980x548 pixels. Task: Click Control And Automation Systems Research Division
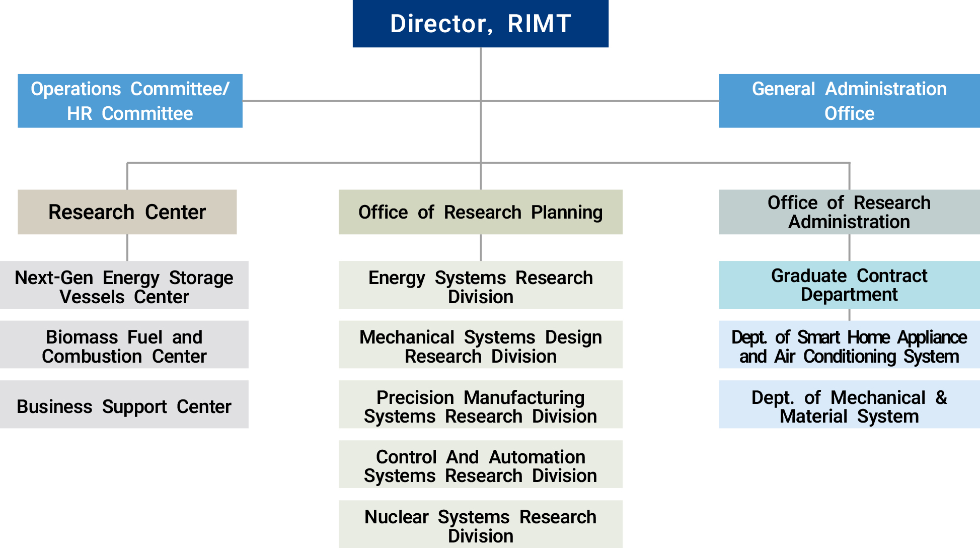[x=480, y=464]
